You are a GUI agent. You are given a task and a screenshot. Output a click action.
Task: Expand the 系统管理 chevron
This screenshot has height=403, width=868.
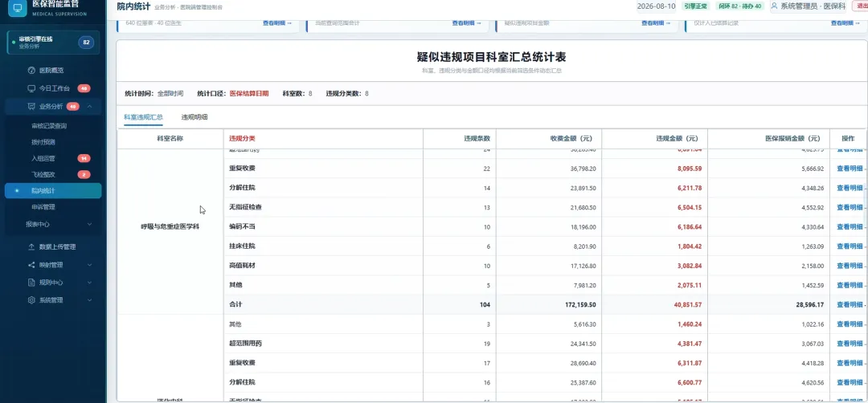[90, 300]
